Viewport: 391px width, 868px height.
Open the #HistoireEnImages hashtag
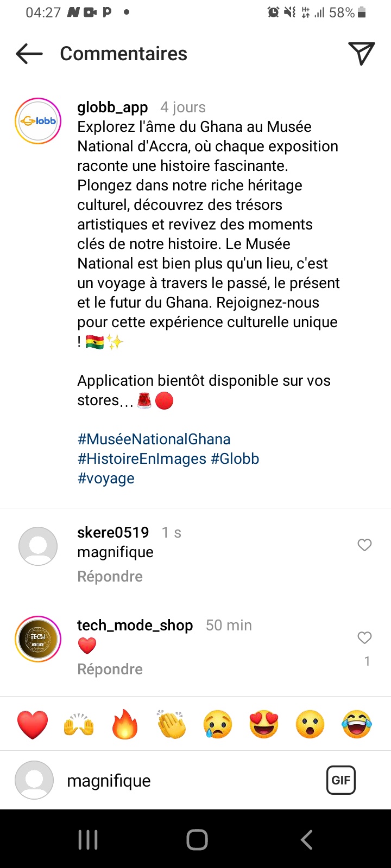[x=142, y=458]
